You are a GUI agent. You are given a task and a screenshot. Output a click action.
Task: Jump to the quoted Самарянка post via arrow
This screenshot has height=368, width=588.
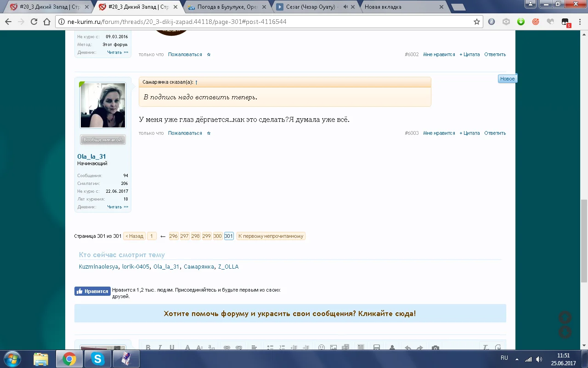tap(197, 82)
